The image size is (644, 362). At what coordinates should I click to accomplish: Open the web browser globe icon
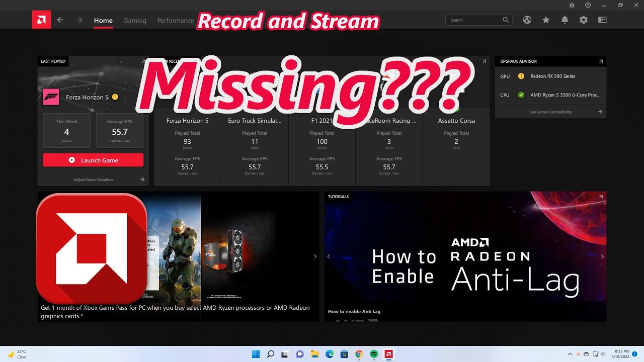point(527,20)
